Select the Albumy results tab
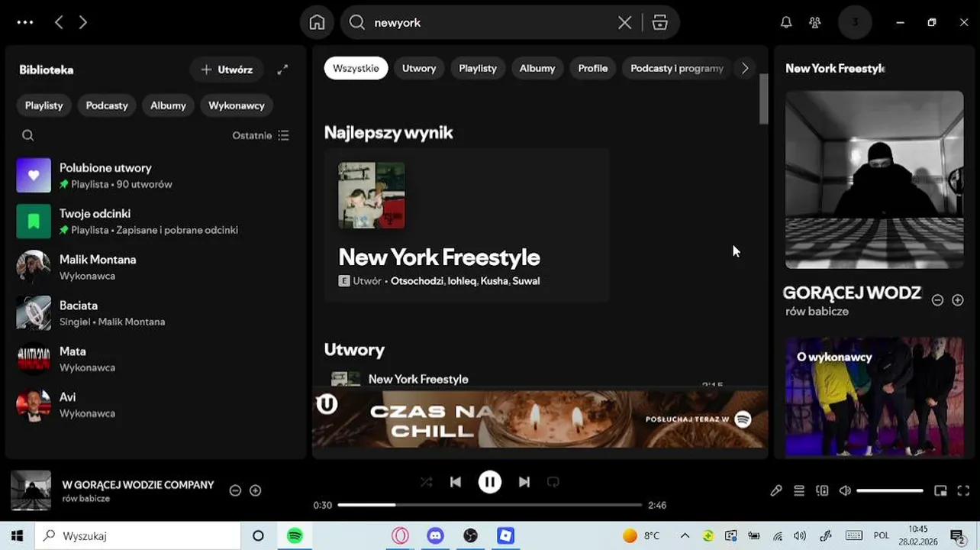This screenshot has height=550, width=980. pyautogui.click(x=537, y=68)
